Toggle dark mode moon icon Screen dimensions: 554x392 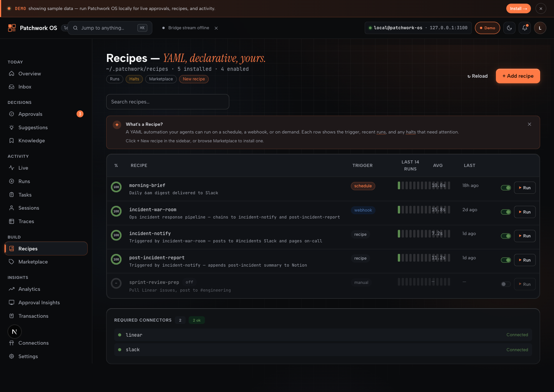tap(509, 28)
